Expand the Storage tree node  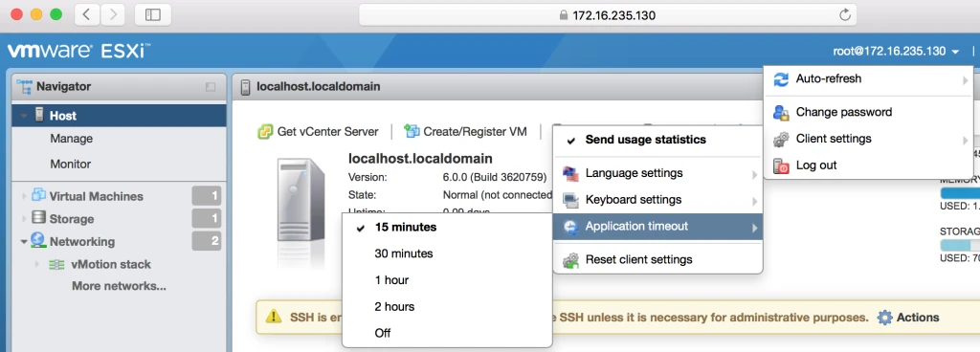tap(24, 219)
